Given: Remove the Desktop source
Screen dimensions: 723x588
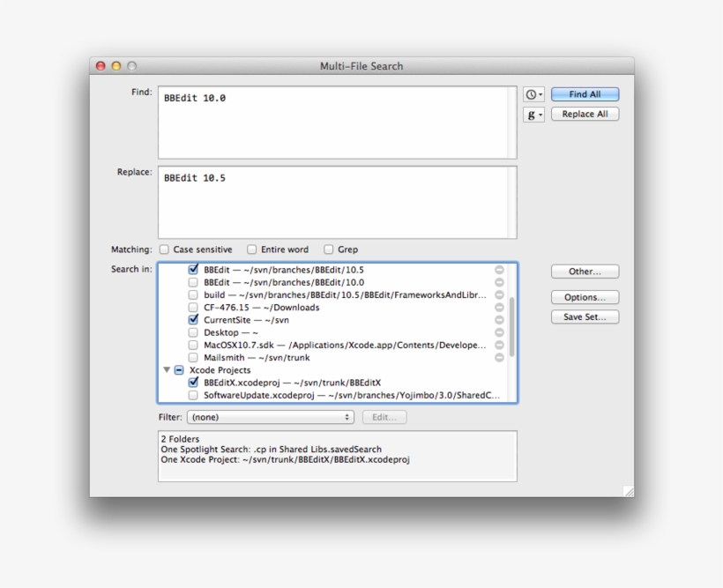Looking at the screenshot, I should click(x=499, y=332).
